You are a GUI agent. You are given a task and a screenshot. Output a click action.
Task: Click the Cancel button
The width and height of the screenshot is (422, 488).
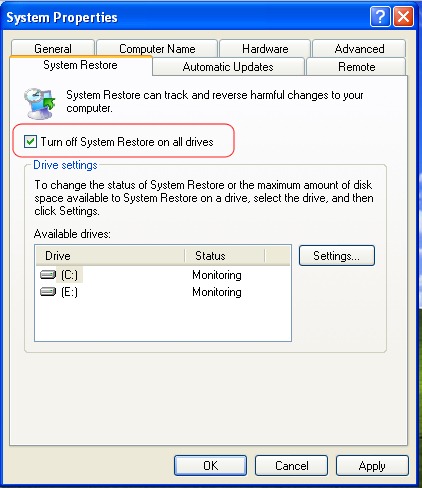pos(291,465)
